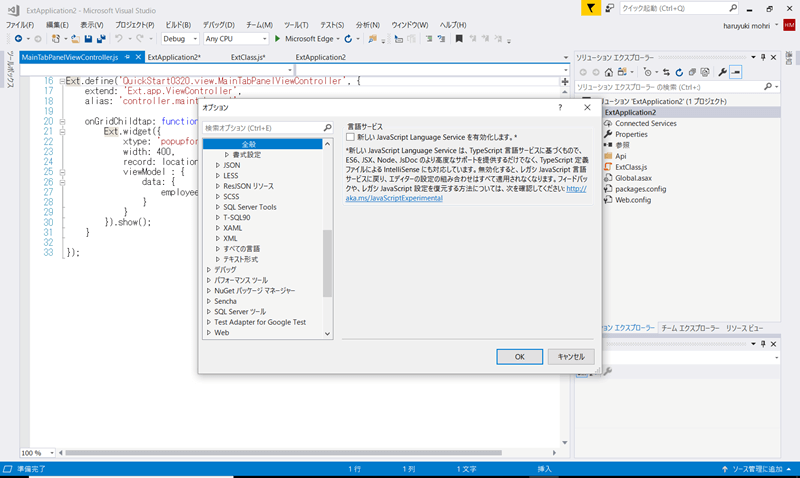
Task: Switch to the ExtClass.js* editor tab
Action: pos(248,57)
